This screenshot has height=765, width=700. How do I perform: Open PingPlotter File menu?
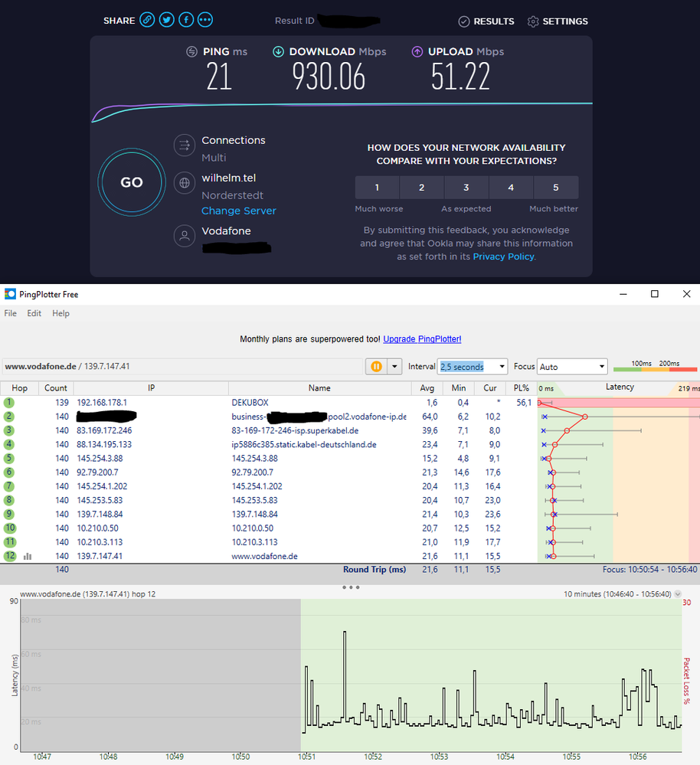[x=10, y=313]
